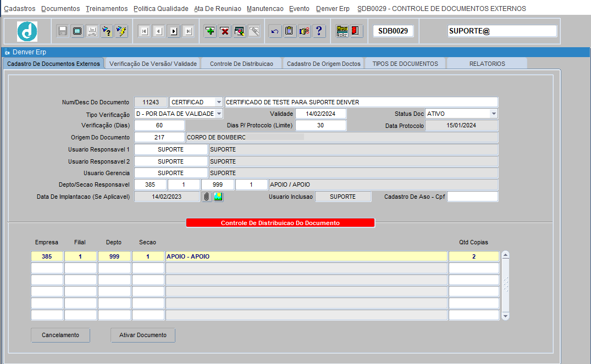Click the Usuario Gerencia field

pyautogui.click(x=171, y=173)
